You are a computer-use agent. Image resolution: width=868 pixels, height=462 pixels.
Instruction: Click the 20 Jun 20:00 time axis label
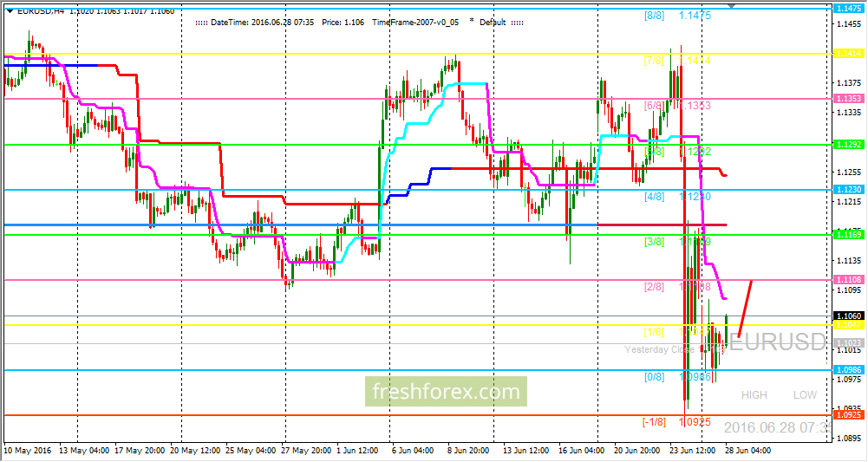[637, 451]
